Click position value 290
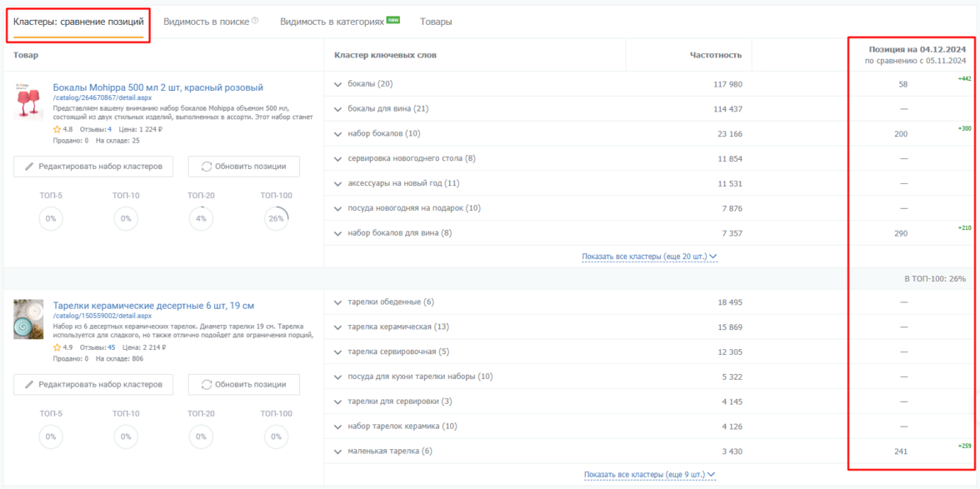The width and height of the screenshot is (980, 489). tap(902, 233)
